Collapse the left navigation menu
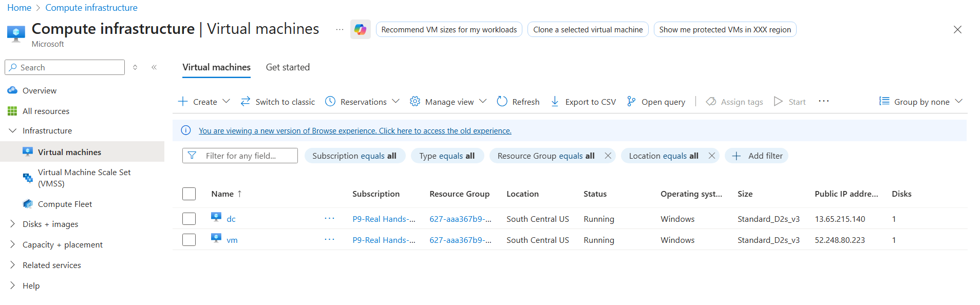Screen dimensions: 980x305 [x=154, y=67]
